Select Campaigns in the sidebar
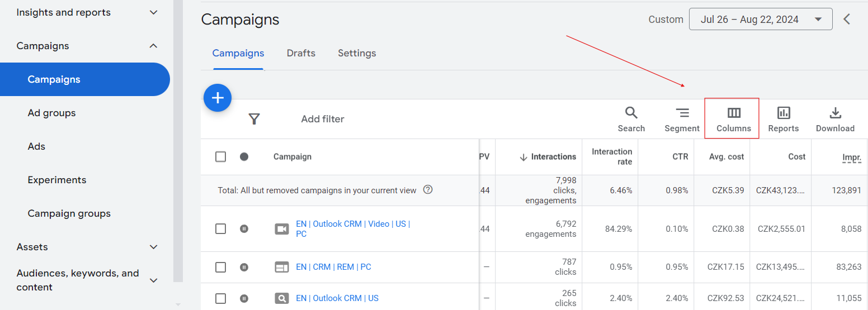The width and height of the screenshot is (868, 310). [85, 79]
